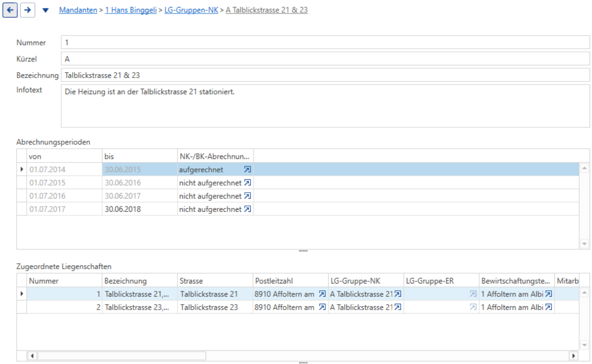Open Bewirtschaftungsstelle link icon in Liegenschaft 1 row
The image size is (592, 364).
coord(549,294)
